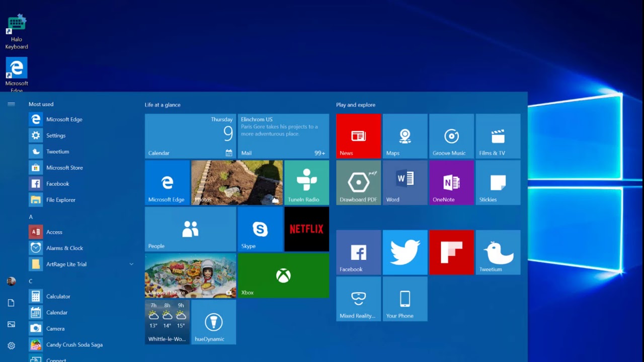Open File Explorer from the app list
The image size is (644, 362).
pyautogui.click(x=82, y=200)
